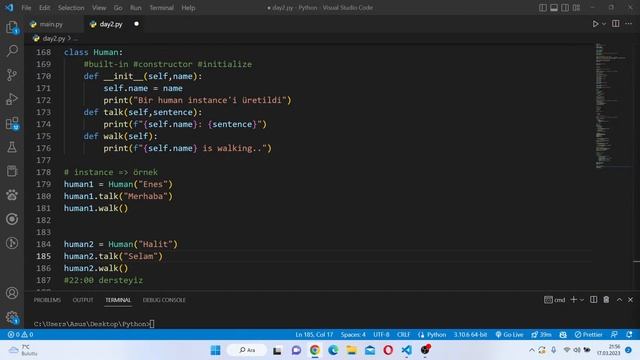Open Windows Start menu on taskbar

point(216,350)
